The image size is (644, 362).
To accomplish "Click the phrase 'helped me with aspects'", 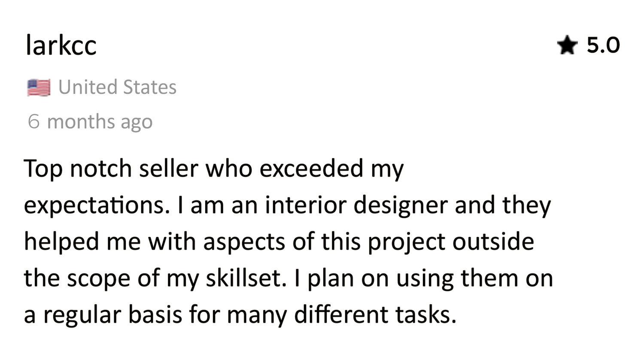I will (154, 241).
